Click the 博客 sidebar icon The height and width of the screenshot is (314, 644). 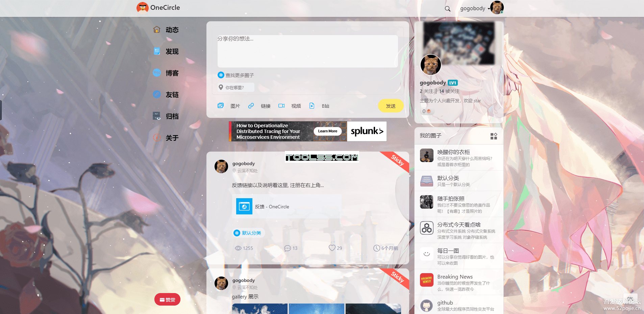coord(156,73)
